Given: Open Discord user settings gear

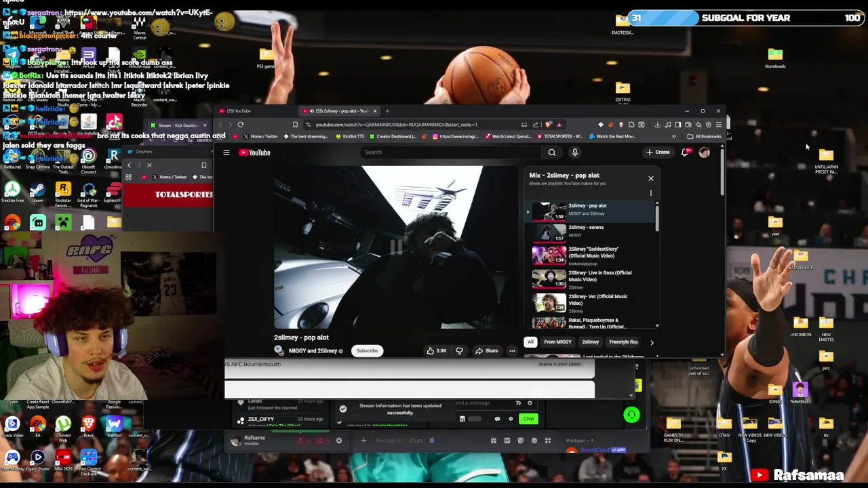Looking at the screenshot, I should coord(339,441).
